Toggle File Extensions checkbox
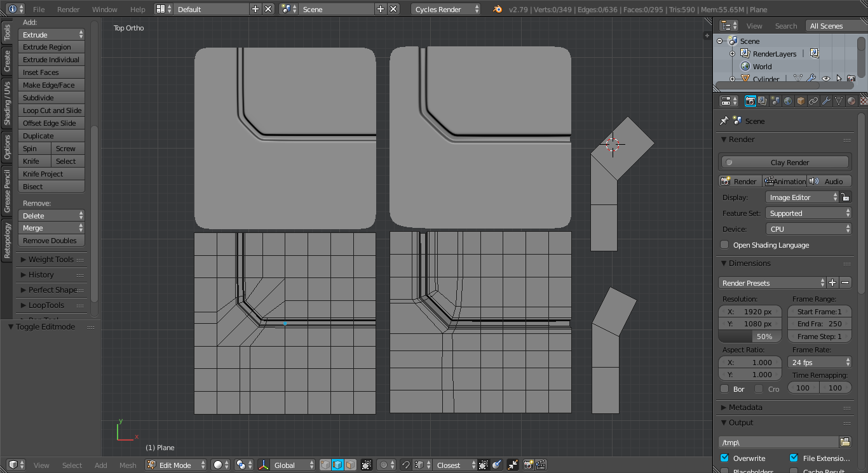This screenshot has height=473, width=868. [794, 458]
